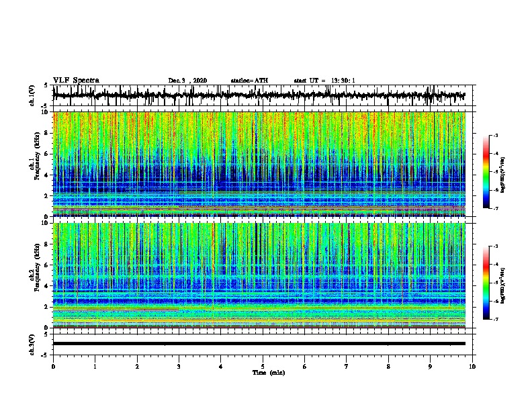
Task: Click the '4' kHz tick of ch.1 spectrogram
Action: pyautogui.click(x=47, y=175)
